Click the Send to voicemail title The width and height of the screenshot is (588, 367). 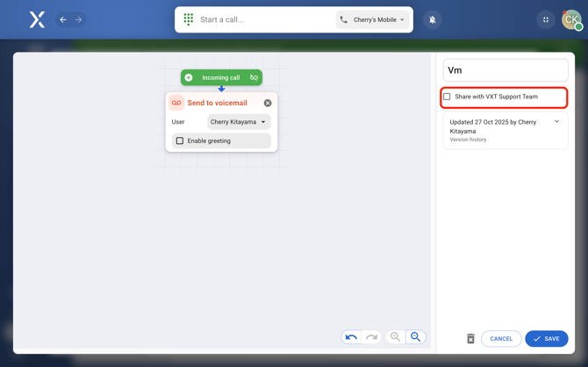(217, 103)
